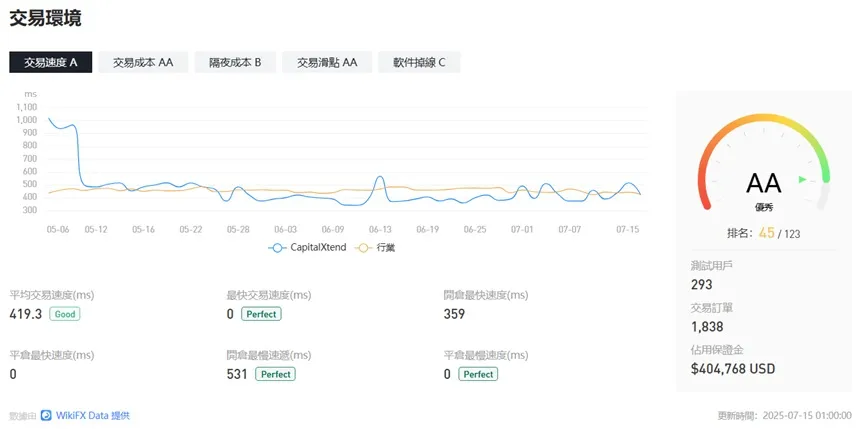This screenshot has height=429, width=865.
Task: Click the WikiFX Data logo icon
Action: pyautogui.click(x=46, y=415)
